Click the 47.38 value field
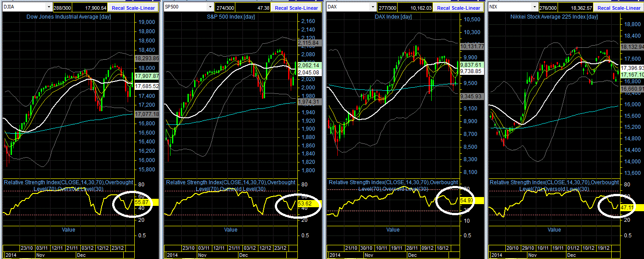The height and width of the screenshot is (259, 644). click(x=252, y=8)
